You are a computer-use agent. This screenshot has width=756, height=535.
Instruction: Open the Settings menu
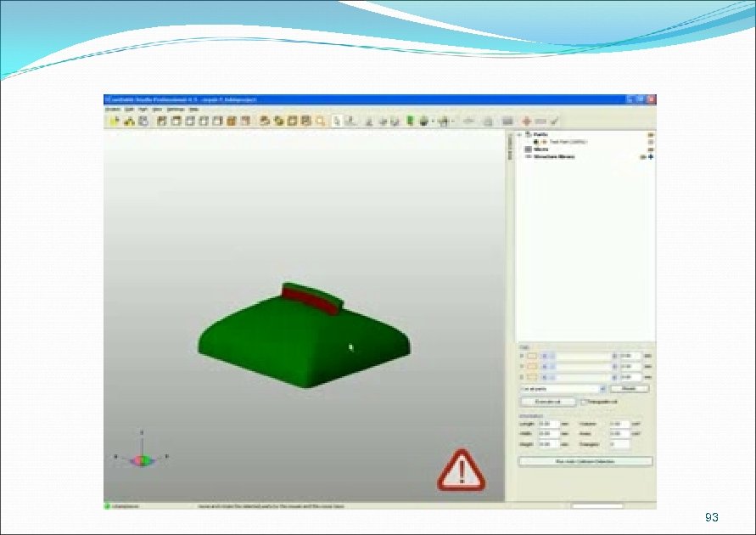pos(176,110)
